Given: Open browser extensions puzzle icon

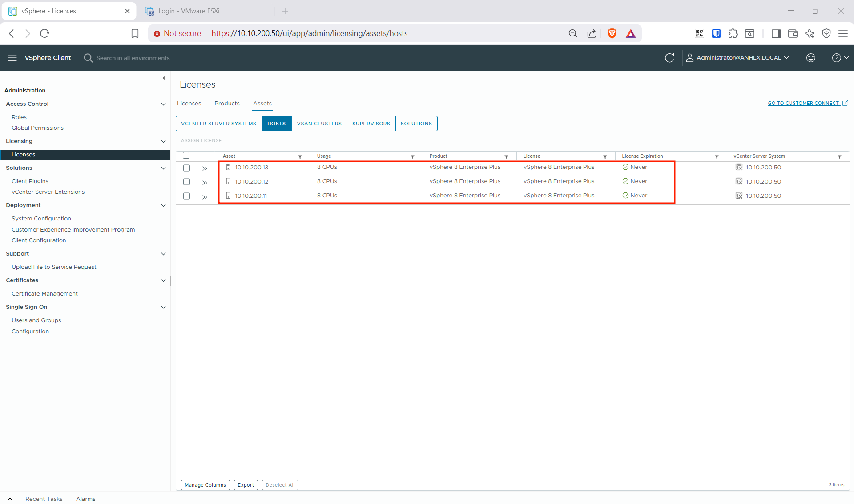Looking at the screenshot, I should (733, 33).
